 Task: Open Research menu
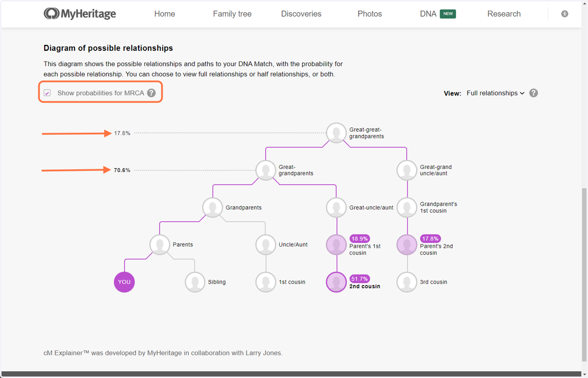pyautogui.click(x=504, y=14)
